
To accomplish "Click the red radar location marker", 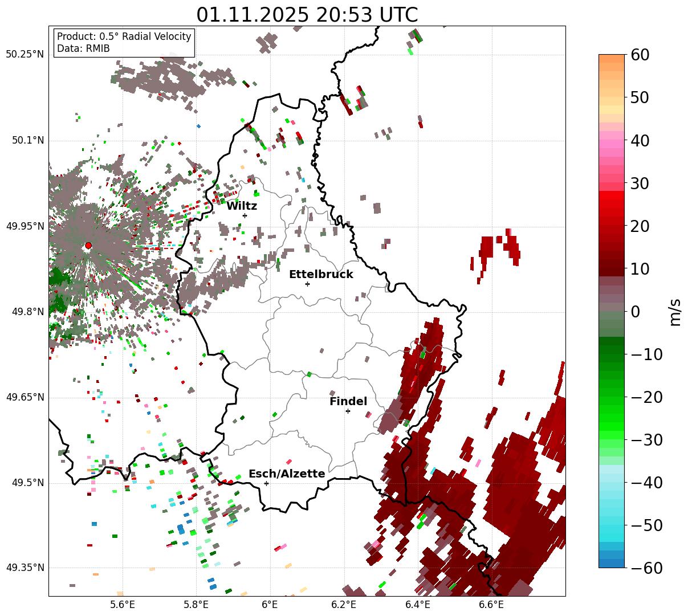I will (x=88, y=246).
